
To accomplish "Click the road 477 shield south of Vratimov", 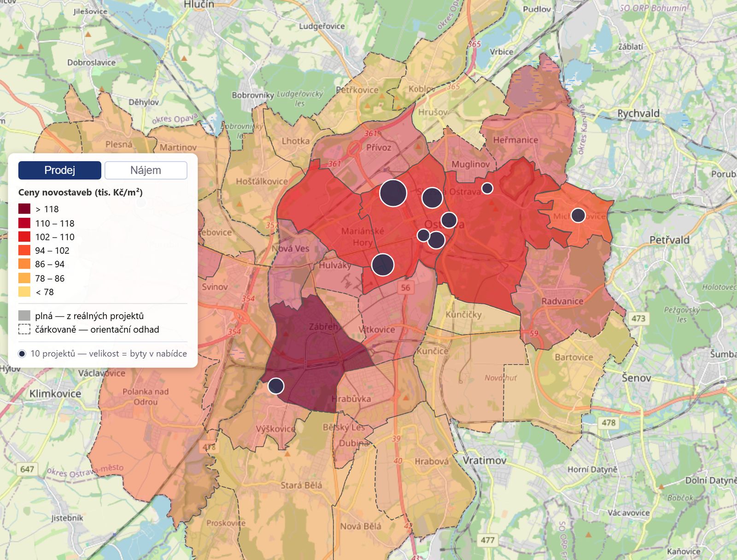I will (488, 540).
